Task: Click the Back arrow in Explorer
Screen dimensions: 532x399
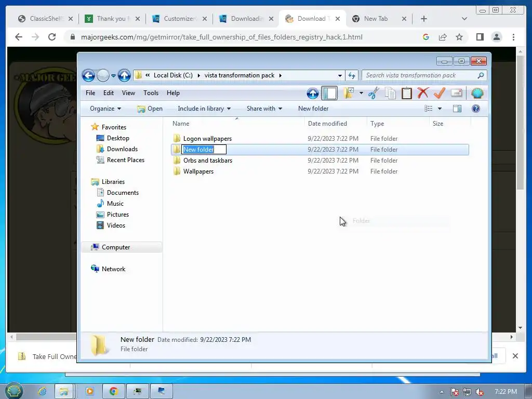Action: pos(88,75)
